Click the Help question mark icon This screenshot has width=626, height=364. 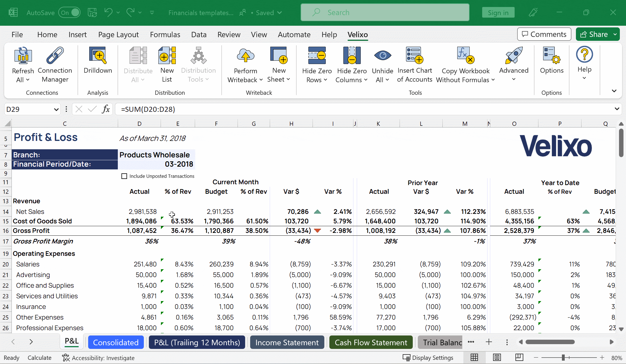[584, 54]
